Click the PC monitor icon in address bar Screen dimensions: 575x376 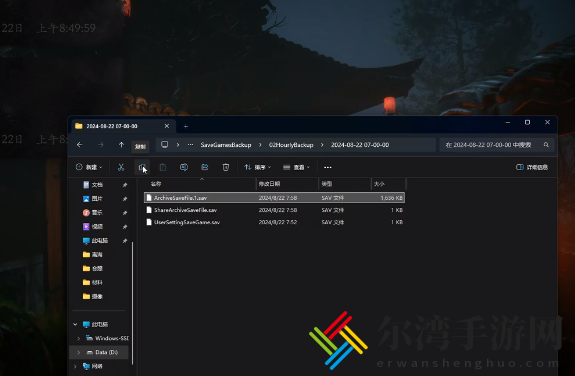click(165, 145)
